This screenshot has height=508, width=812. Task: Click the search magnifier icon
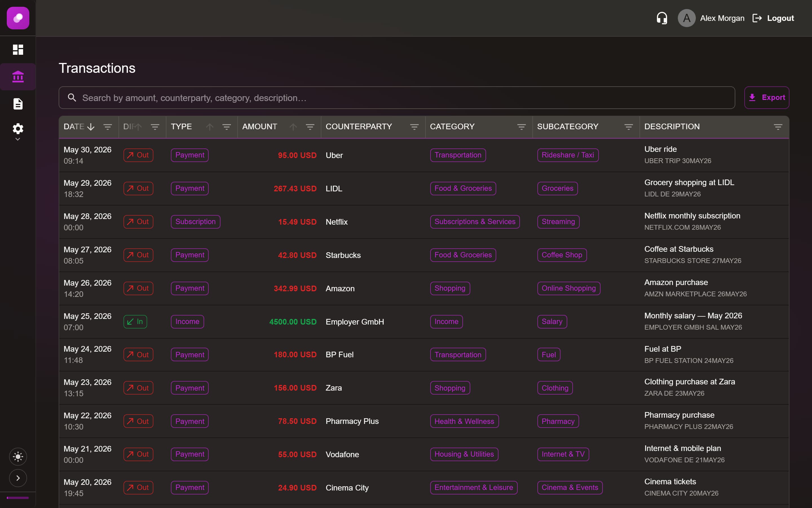click(x=72, y=98)
